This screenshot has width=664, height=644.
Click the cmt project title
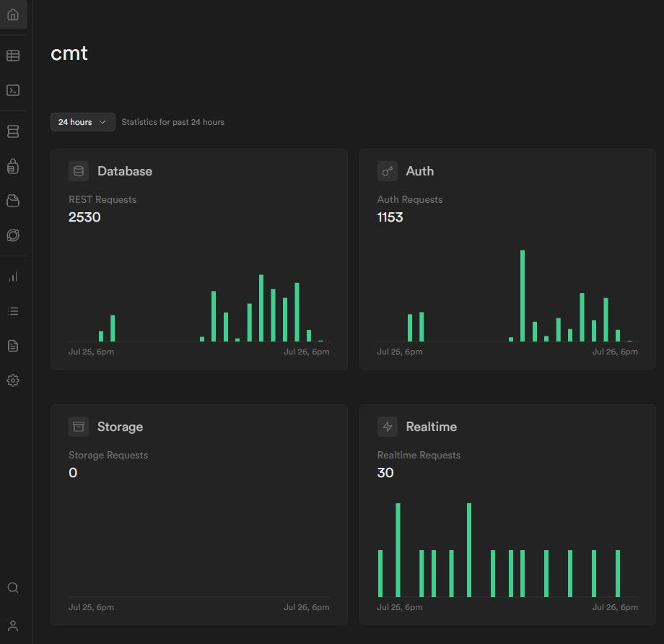point(69,53)
